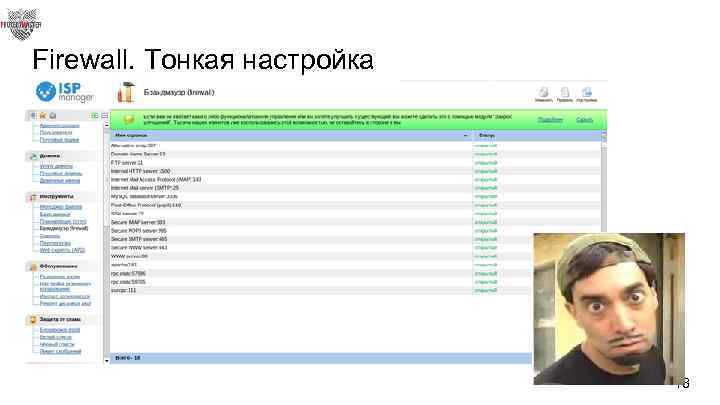720x405 pixels.
Task: Select the Internet Mail server (SMTP):25 row
Action: click(x=355, y=188)
